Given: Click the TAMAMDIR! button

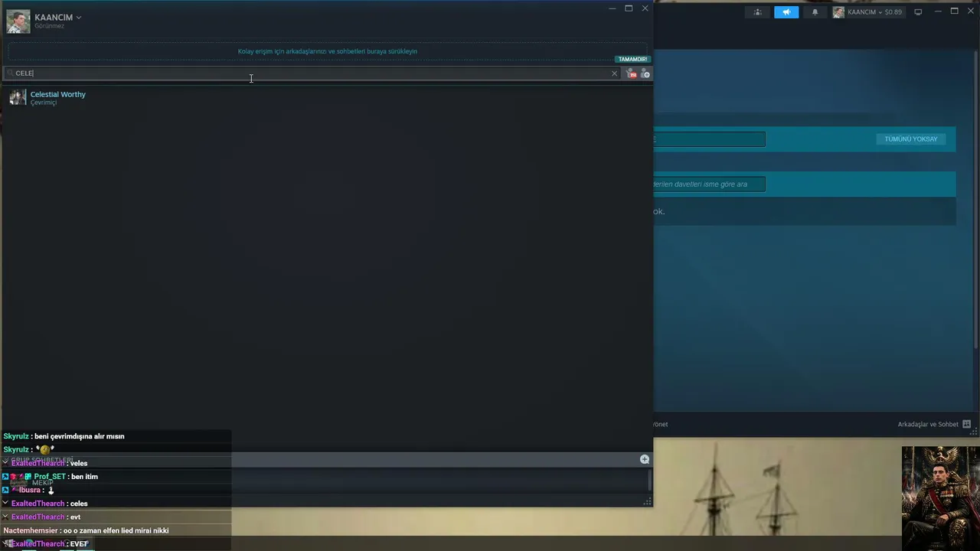Looking at the screenshot, I should click(633, 59).
